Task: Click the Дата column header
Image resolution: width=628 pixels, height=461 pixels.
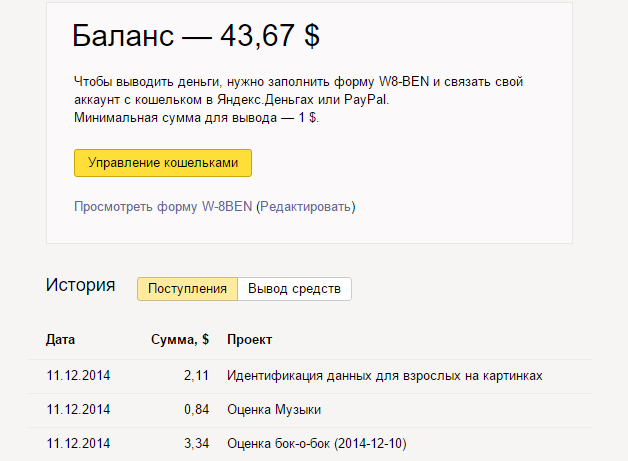Action: 60,340
